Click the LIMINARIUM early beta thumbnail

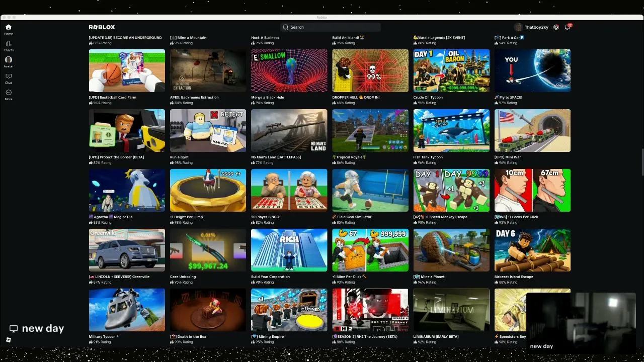(x=451, y=310)
